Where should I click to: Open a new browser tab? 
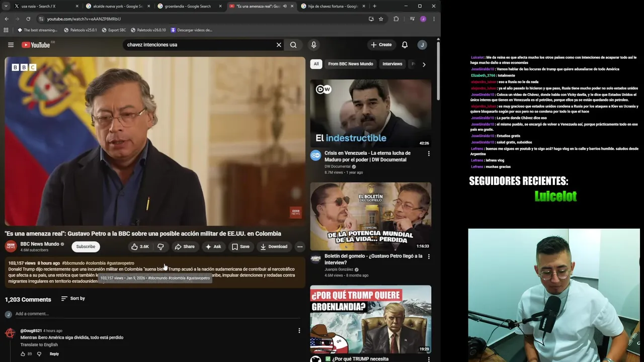coord(374,6)
